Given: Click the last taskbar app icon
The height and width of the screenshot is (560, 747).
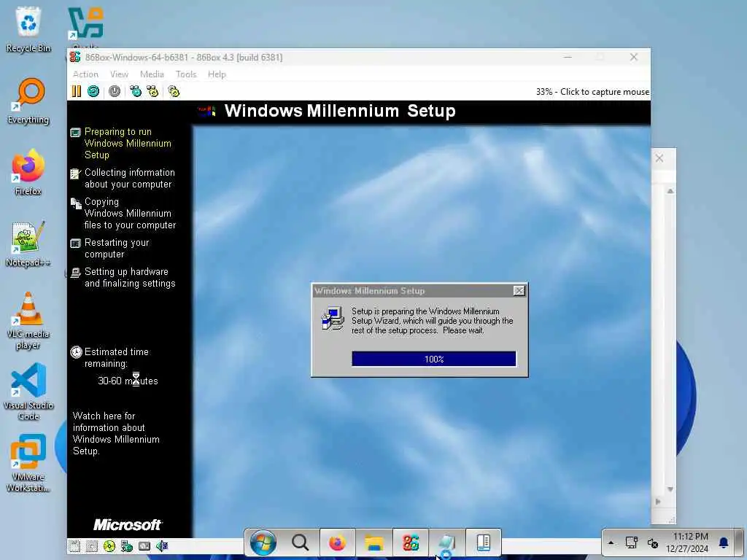Looking at the screenshot, I should (484, 542).
